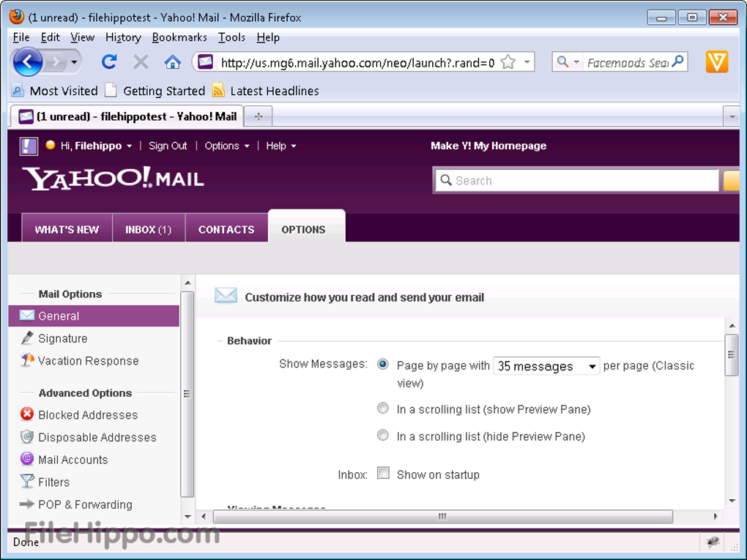The height and width of the screenshot is (560, 747).
Task: Click the Firefox Home icon
Action: 171,61
